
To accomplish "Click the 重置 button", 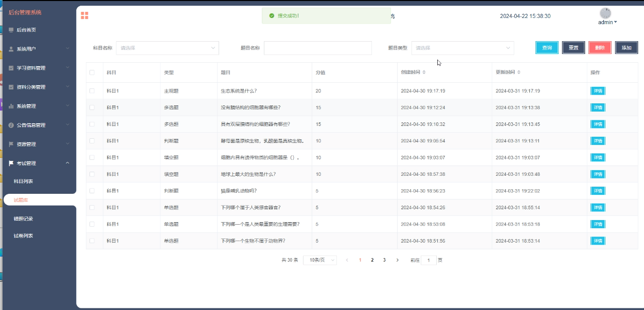I will [x=573, y=48].
